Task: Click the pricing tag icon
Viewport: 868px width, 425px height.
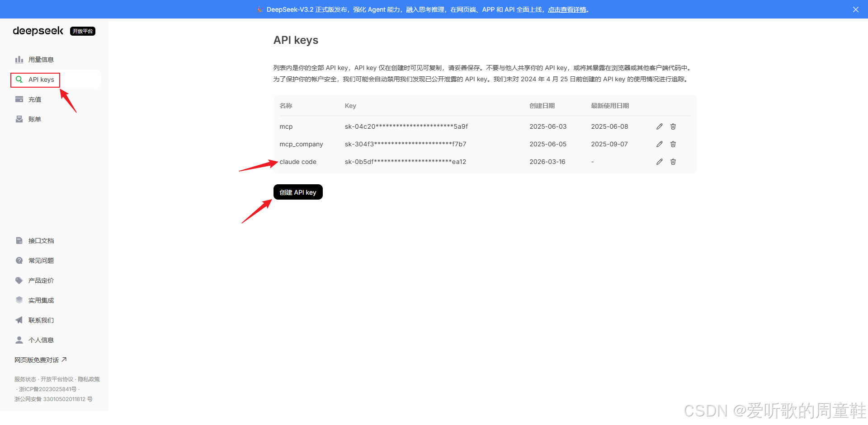Action: tap(19, 280)
